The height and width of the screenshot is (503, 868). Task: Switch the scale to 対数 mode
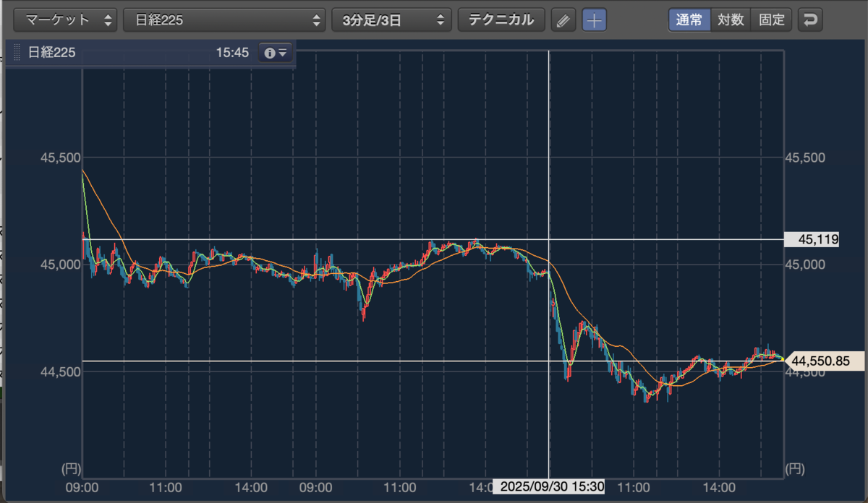click(x=731, y=20)
